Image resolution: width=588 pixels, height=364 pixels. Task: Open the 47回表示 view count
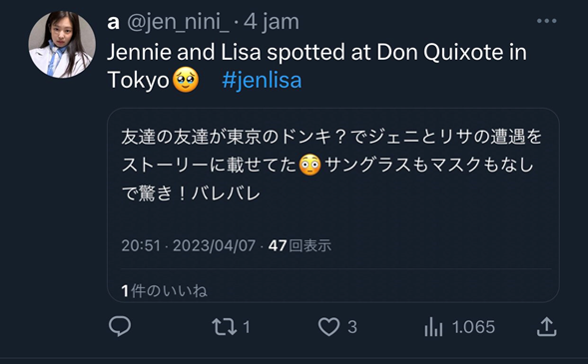point(299,246)
